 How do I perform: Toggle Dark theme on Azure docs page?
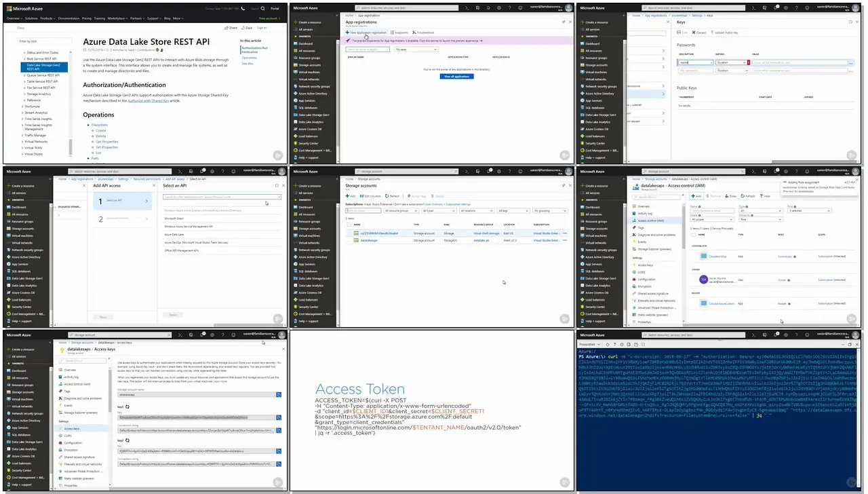pyautogui.click(x=247, y=28)
